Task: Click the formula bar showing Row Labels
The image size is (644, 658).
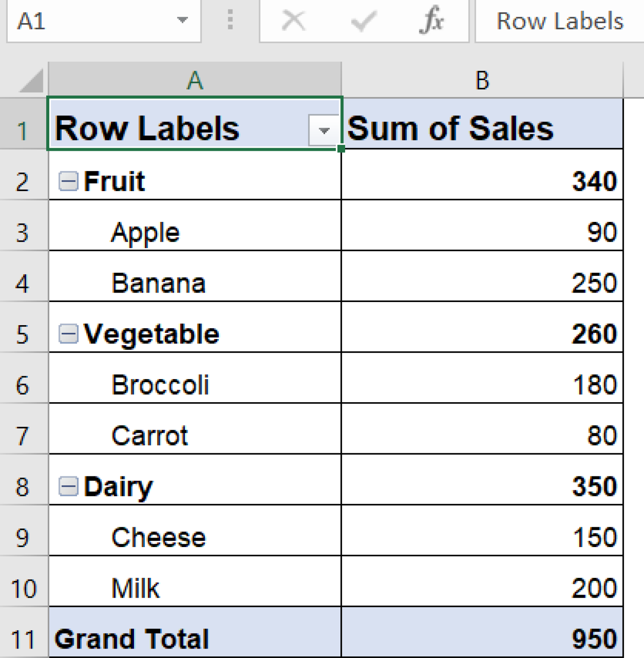Action: tap(557, 20)
